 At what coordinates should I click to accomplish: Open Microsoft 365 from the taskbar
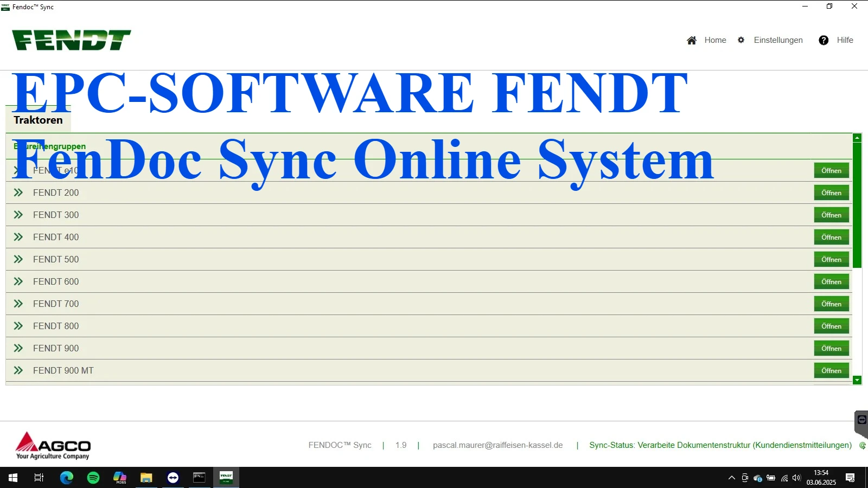coord(120,478)
